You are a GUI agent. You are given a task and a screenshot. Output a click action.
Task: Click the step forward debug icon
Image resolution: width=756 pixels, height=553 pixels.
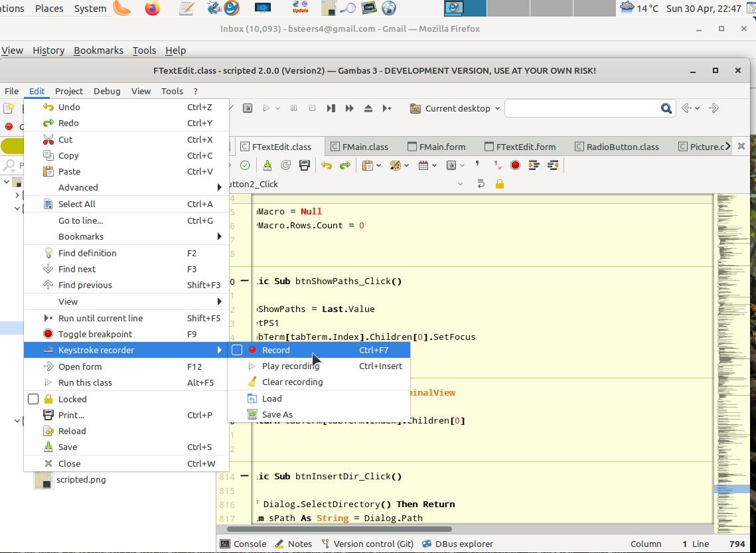click(x=331, y=108)
